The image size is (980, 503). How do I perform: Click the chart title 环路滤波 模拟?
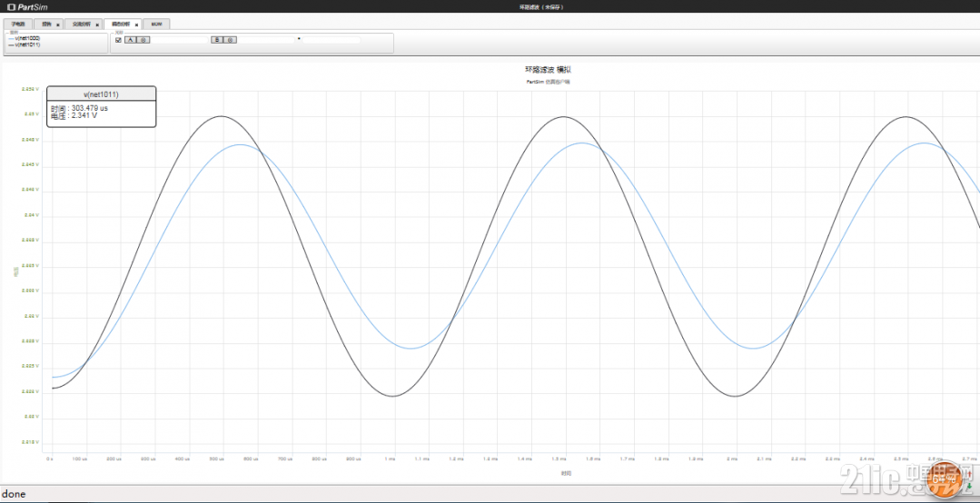548,69
